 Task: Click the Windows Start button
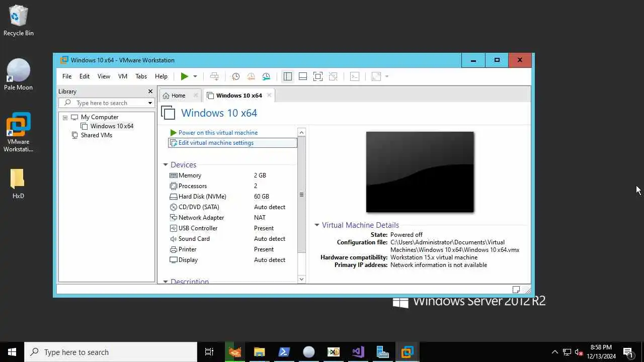click(12, 352)
